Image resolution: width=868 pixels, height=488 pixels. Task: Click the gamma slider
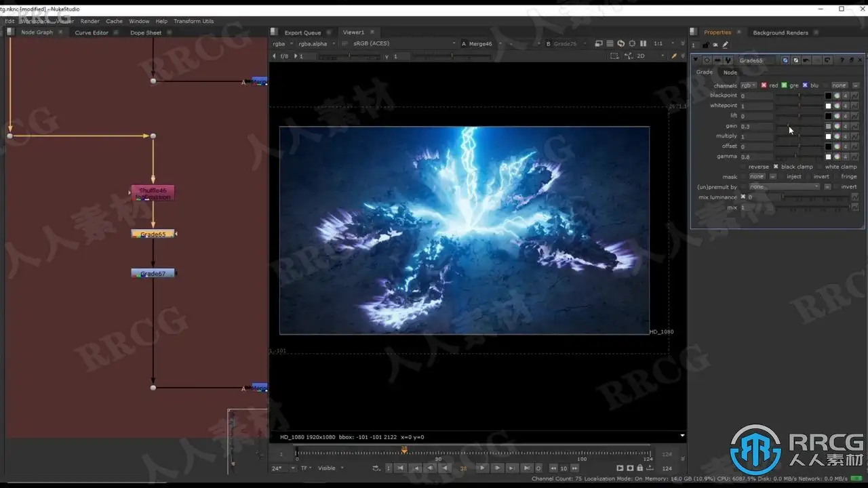point(800,157)
